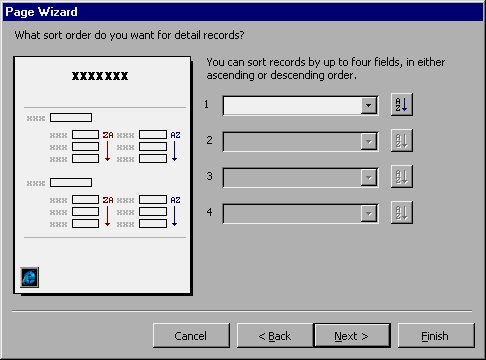Open dropdown arrow for sort field 1
This screenshot has width=486, height=360.
(368, 106)
